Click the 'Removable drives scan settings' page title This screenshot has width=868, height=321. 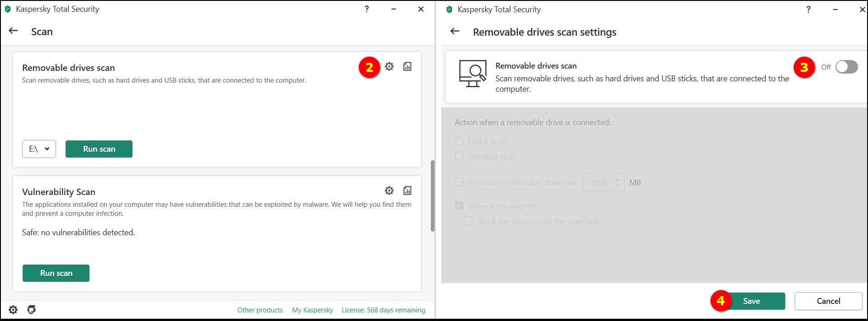pos(545,32)
